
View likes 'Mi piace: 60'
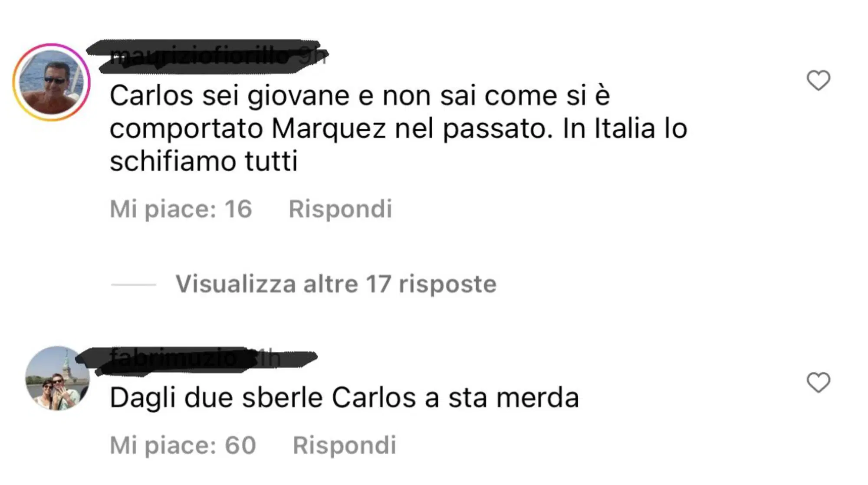pos(183,445)
